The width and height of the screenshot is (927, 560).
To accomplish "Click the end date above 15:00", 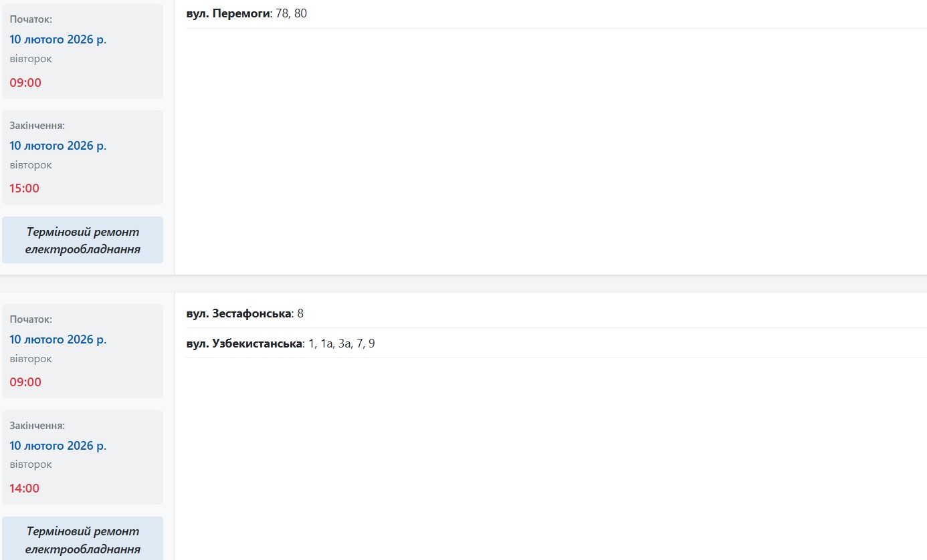I will click(x=58, y=146).
